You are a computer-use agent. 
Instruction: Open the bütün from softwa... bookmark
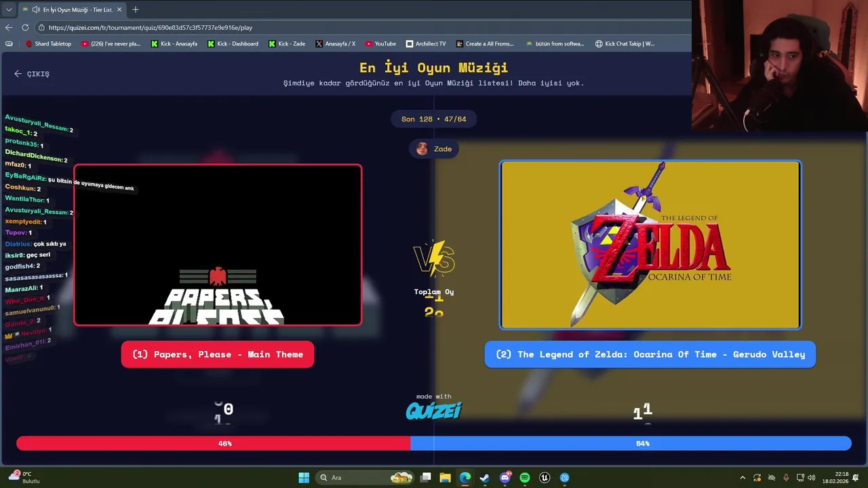pyautogui.click(x=555, y=43)
